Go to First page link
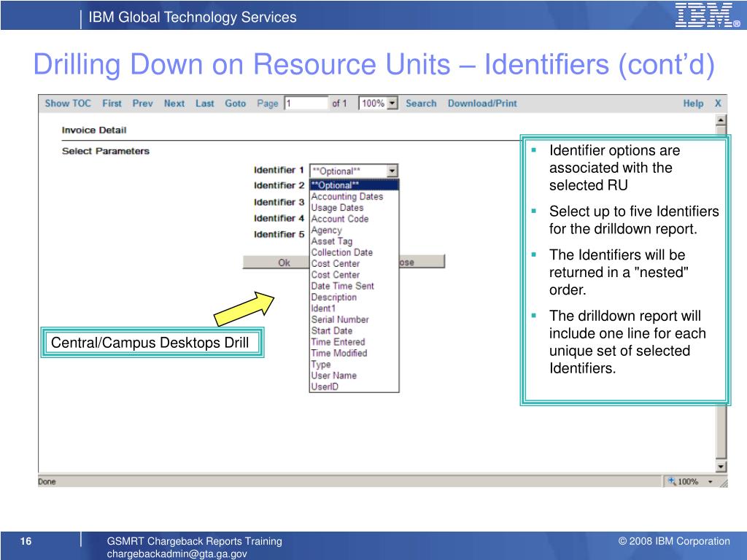This screenshot has width=747, height=560. click(x=112, y=104)
